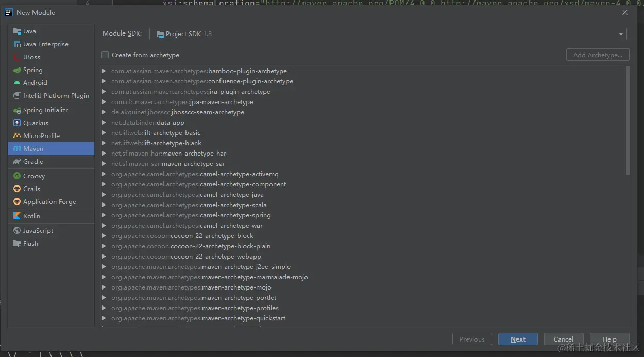Select camel-archetype-java row
This screenshot has width=644, height=357.
pyautogui.click(x=363, y=195)
